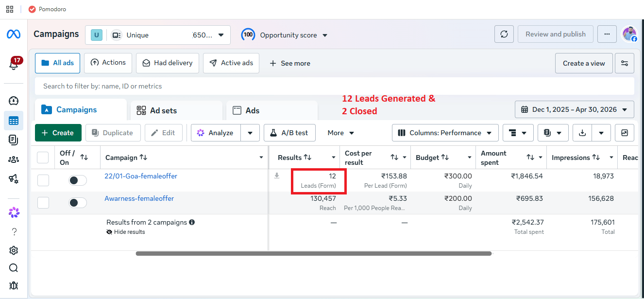Screen dimensions: 644x299
Task: Click the Create a view button
Action: tap(584, 63)
